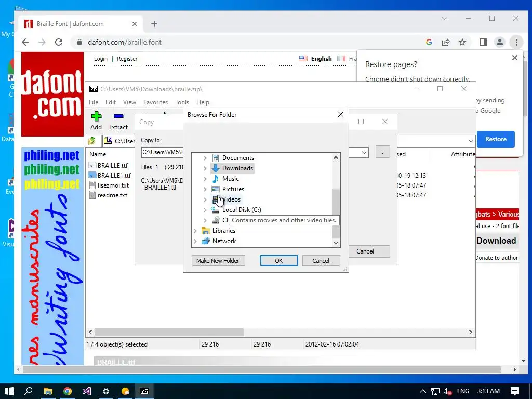Expand the Pictures tree node
532x399 pixels.
click(205, 189)
